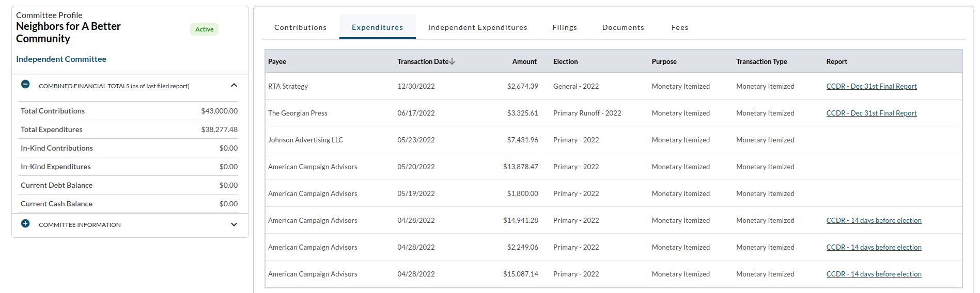Image resolution: width=980 pixels, height=293 pixels.
Task: Open The Georgian Press row's Dec 31st Final Report link
Action: 872,113
